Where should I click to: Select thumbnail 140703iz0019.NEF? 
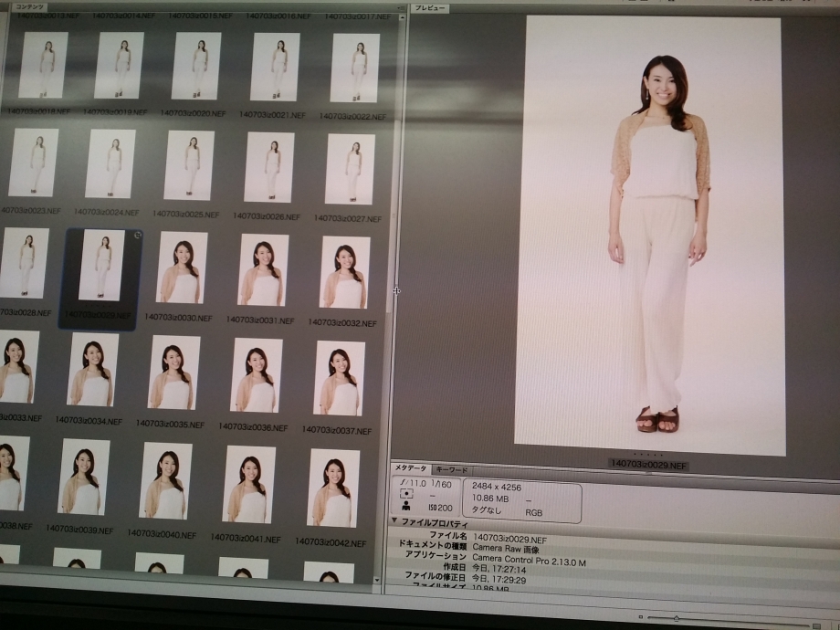click(119, 66)
